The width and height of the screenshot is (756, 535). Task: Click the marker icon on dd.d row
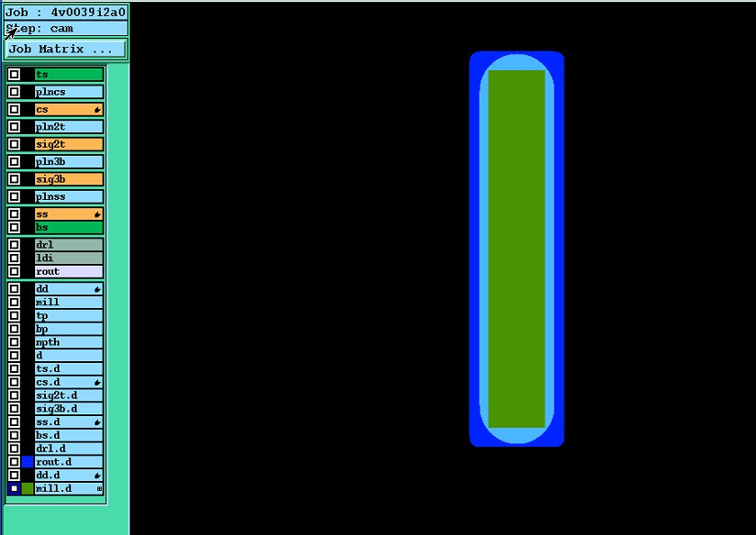pos(97,476)
